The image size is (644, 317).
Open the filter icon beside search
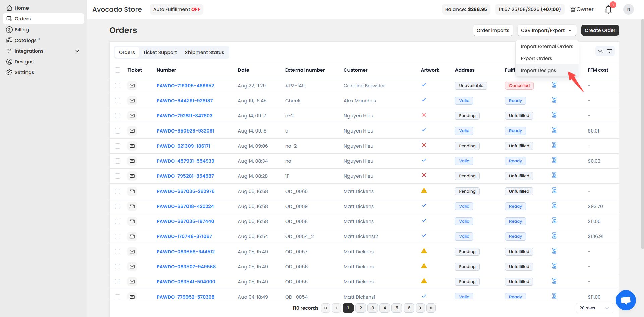click(x=609, y=51)
